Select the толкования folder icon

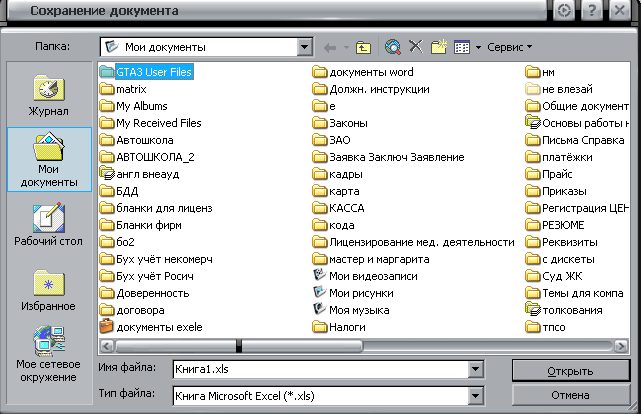(x=533, y=309)
